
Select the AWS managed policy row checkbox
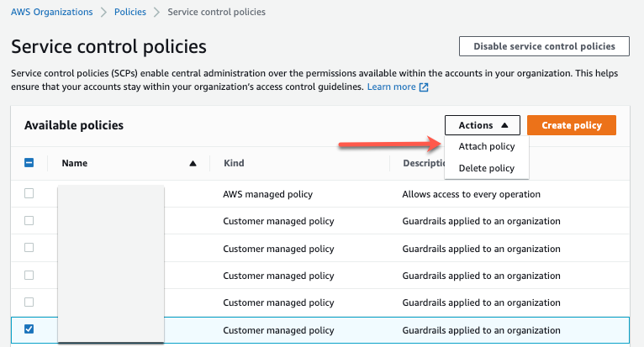[x=29, y=194]
